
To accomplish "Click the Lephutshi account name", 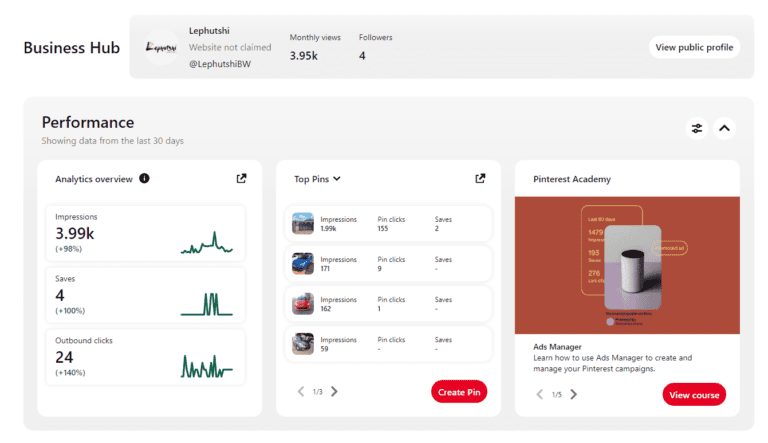I will point(209,30).
